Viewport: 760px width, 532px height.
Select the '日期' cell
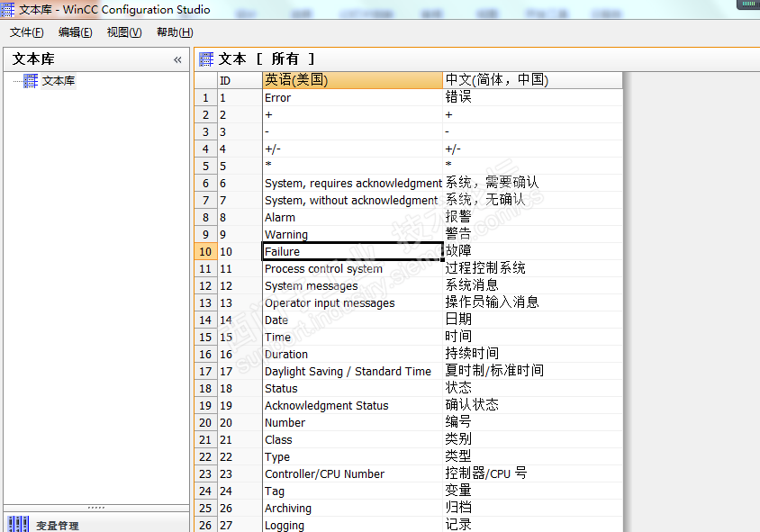(533, 320)
